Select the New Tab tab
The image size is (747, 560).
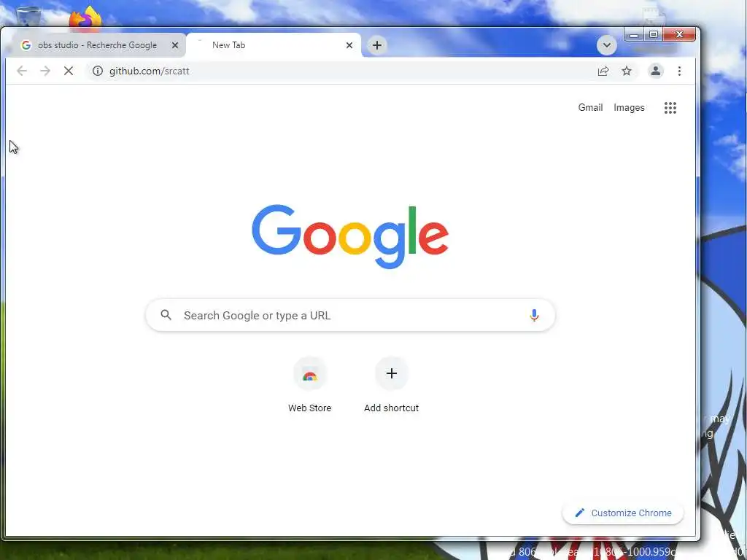[x=274, y=45]
